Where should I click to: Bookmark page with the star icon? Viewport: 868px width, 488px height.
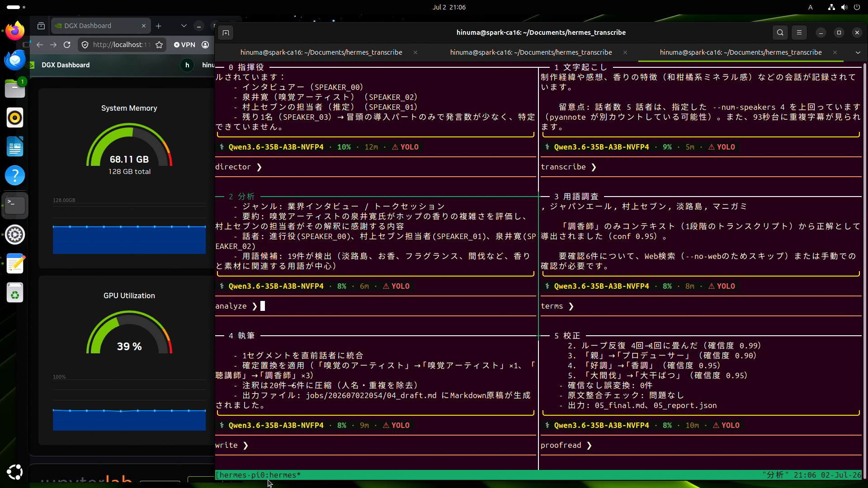(x=159, y=45)
